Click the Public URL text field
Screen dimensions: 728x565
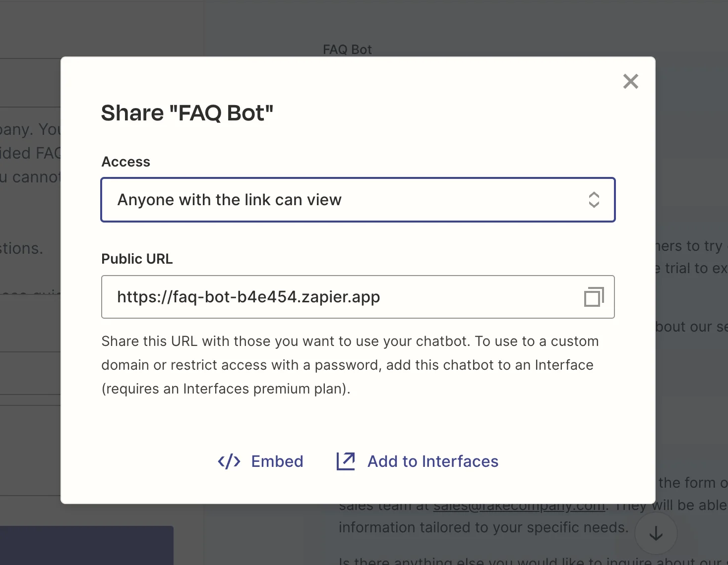pyautogui.click(x=358, y=297)
